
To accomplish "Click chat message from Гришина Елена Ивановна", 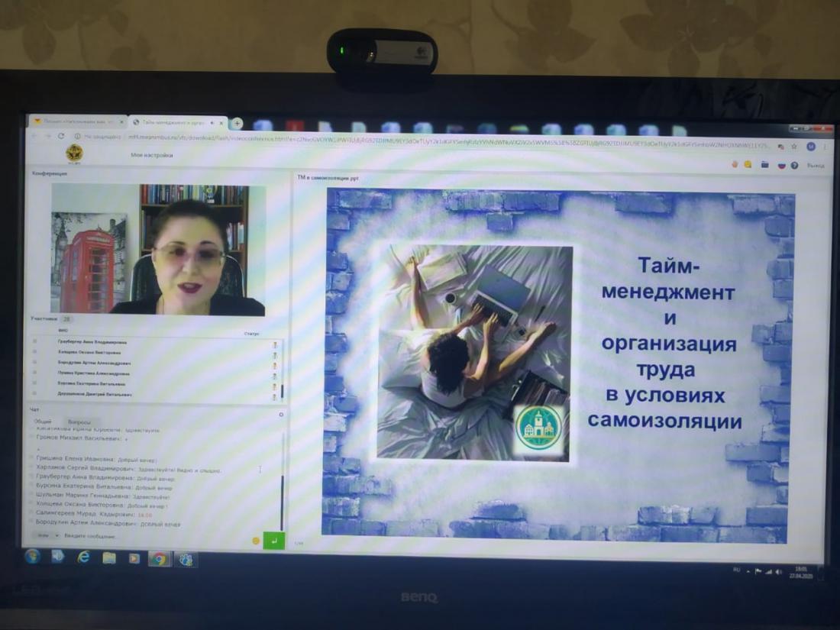I will coord(95,459).
